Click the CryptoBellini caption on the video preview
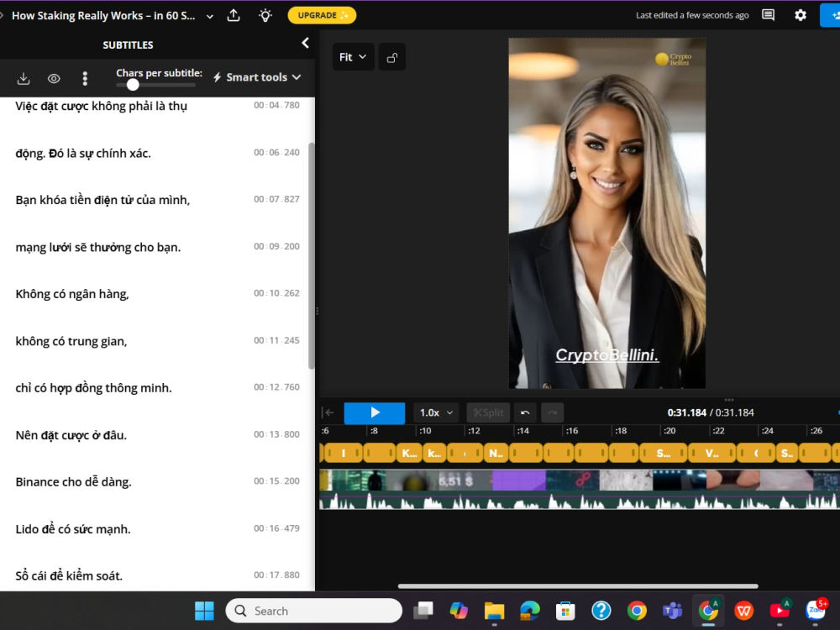The image size is (840, 630). coord(607,355)
